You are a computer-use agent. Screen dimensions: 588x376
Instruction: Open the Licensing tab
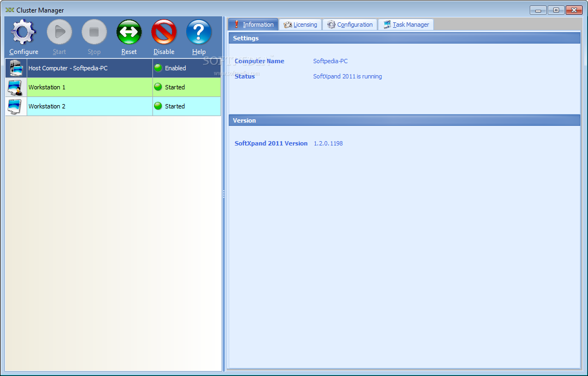[301, 25]
